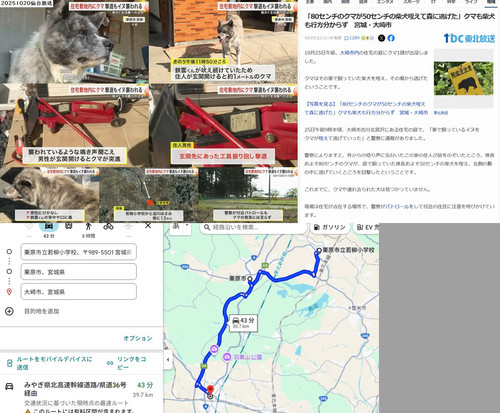Edit the waypoint field 栗原市、宮城県
Screen dimensions: 500x413
[79, 272]
